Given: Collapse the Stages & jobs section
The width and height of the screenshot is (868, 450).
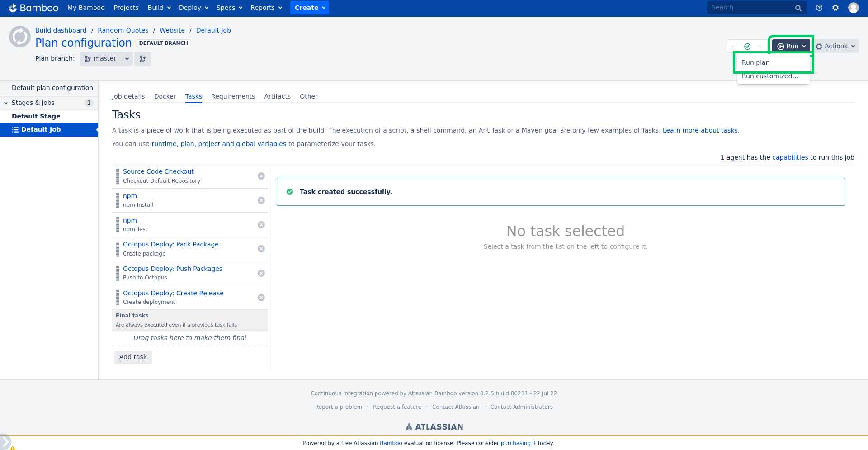Looking at the screenshot, I should coord(6,103).
